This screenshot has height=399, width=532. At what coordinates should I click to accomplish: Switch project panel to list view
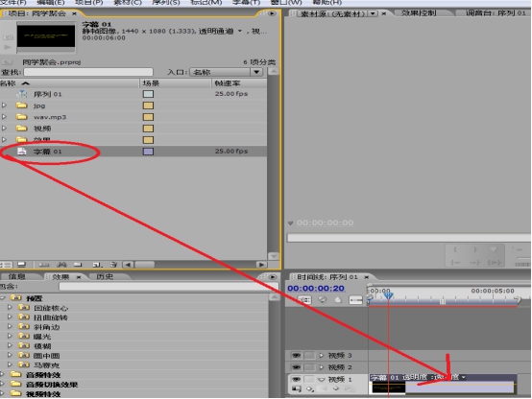coord(7,265)
